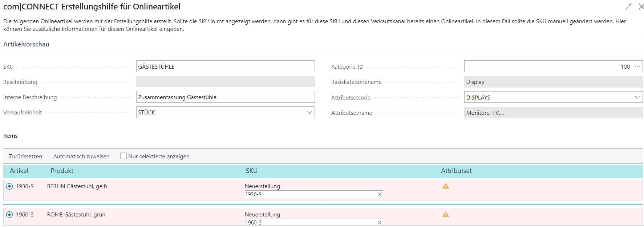Select radio button for article 1936-S
The image size is (644, 227).
click(x=10, y=186)
